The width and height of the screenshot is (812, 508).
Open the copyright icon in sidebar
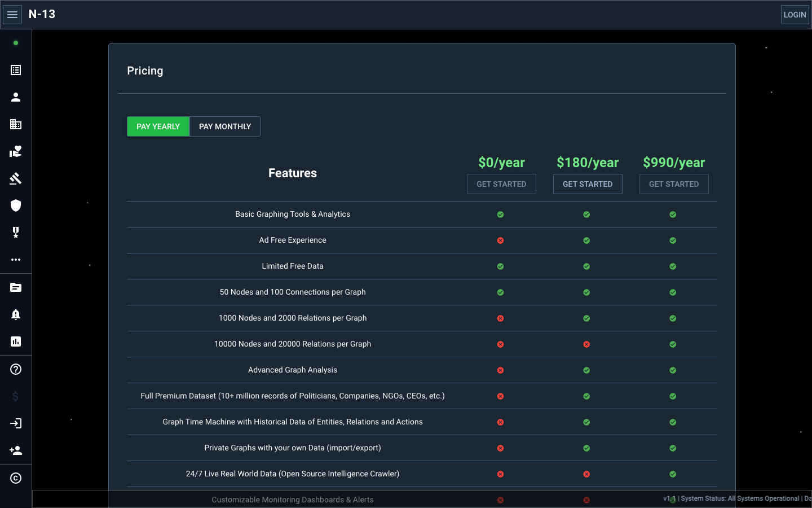pyautogui.click(x=16, y=478)
